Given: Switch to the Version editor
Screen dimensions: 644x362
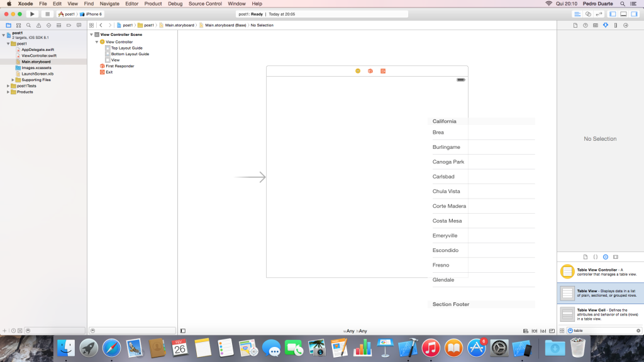Looking at the screenshot, I should 599,14.
